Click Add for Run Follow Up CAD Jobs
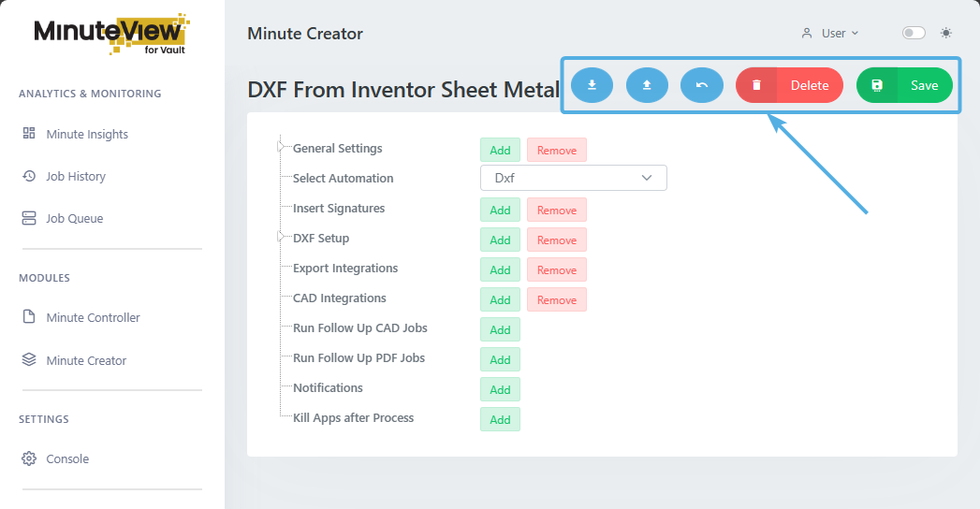980x509 pixels. click(500, 329)
